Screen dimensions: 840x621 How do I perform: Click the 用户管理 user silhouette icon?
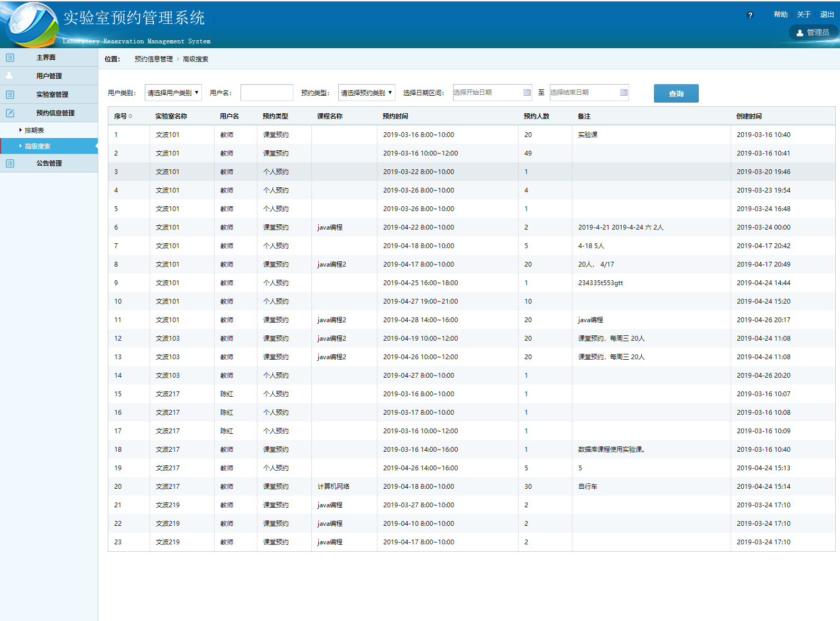(x=10, y=76)
